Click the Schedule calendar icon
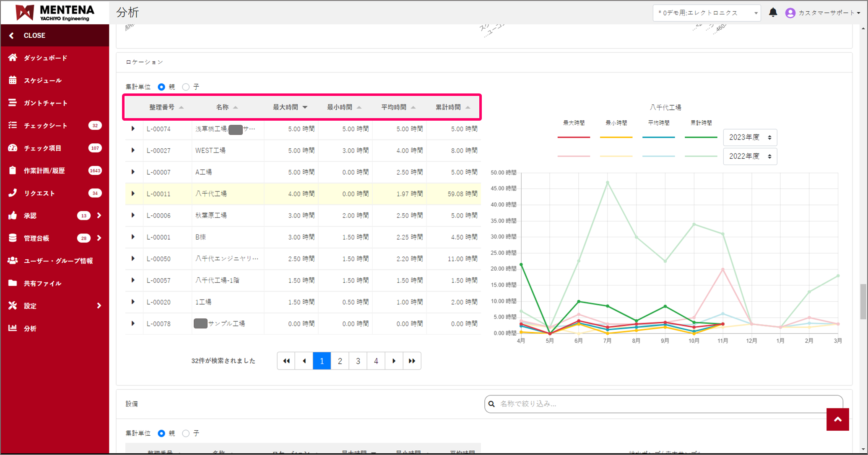Screen dimensions: 868x455 click(13, 80)
